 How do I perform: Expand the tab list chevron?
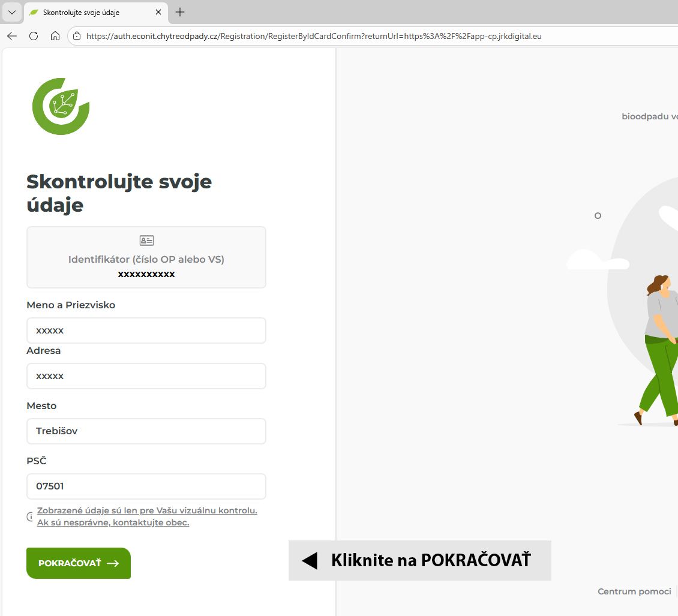(x=11, y=12)
